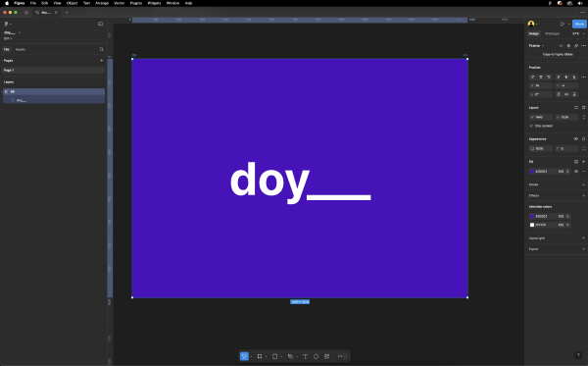588x366 pixels.
Task: Open present options dropdown arrow
Action: (x=568, y=24)
